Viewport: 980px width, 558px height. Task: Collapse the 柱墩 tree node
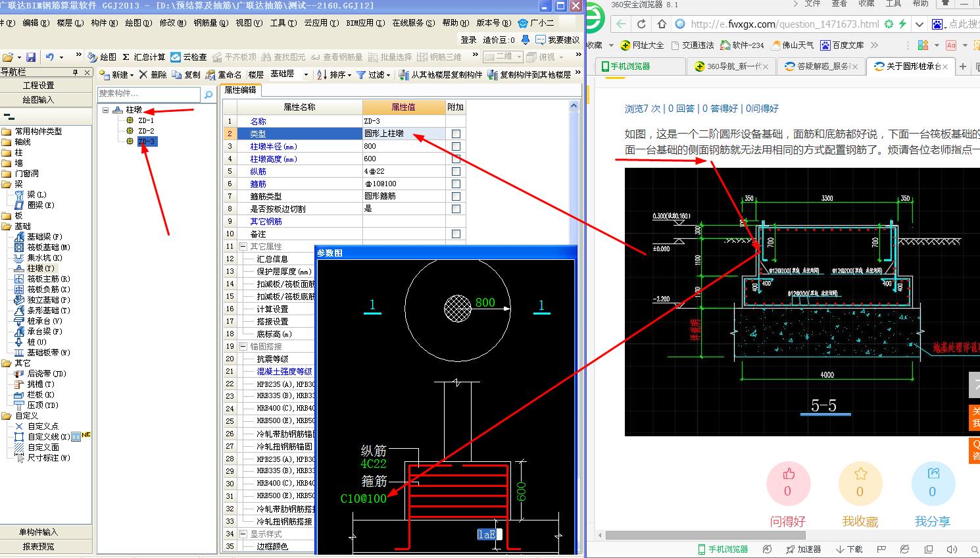tap(105, 110)
